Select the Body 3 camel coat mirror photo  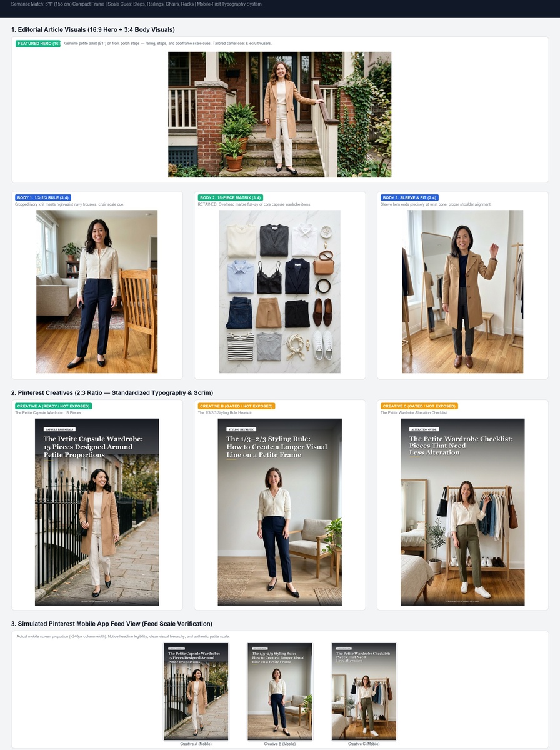click(x=462, y=291)
